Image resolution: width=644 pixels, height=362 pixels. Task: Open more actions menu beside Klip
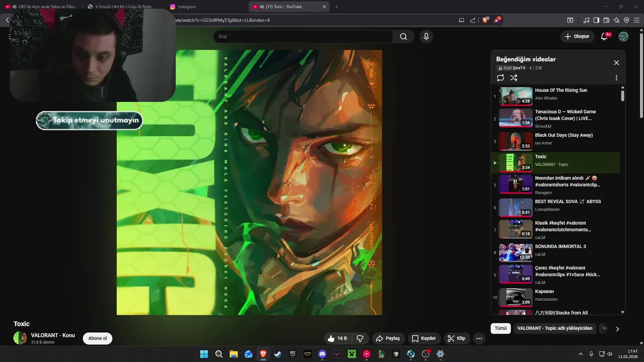[x=479, y=338]
